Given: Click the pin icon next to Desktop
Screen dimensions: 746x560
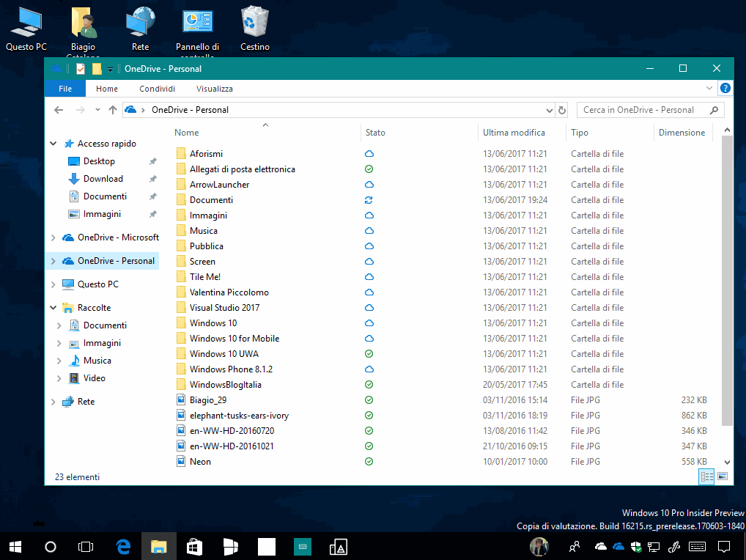Looking at the screenshot, I should (152, 161).
